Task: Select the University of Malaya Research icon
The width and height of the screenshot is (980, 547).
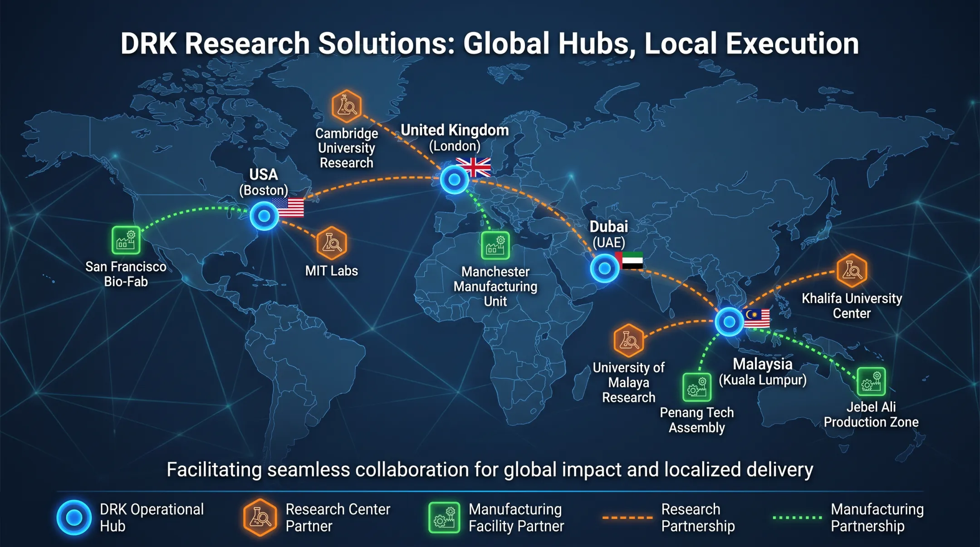Action: coord(628,341)
